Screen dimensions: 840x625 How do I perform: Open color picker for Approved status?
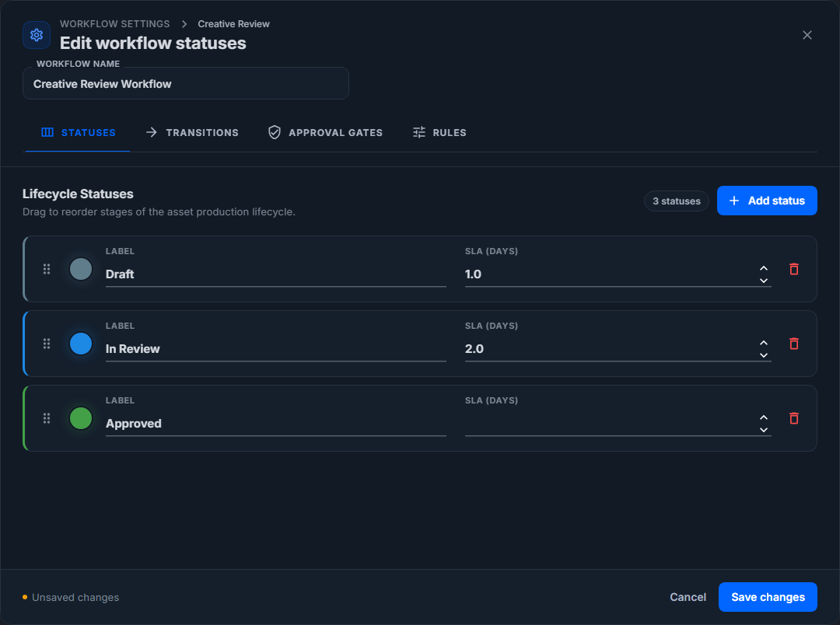[81, 418]
